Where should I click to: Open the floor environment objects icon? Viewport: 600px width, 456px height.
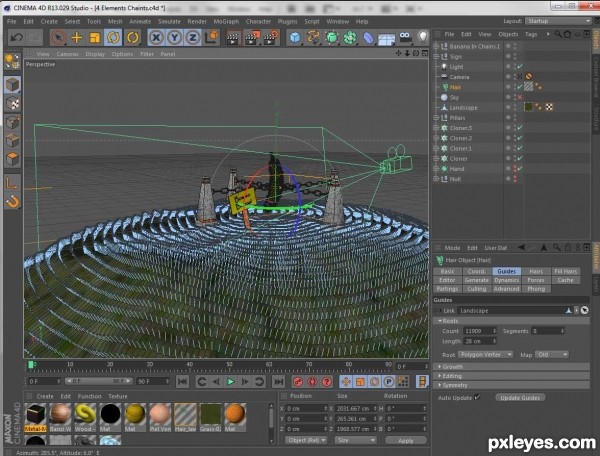[386, 37]
